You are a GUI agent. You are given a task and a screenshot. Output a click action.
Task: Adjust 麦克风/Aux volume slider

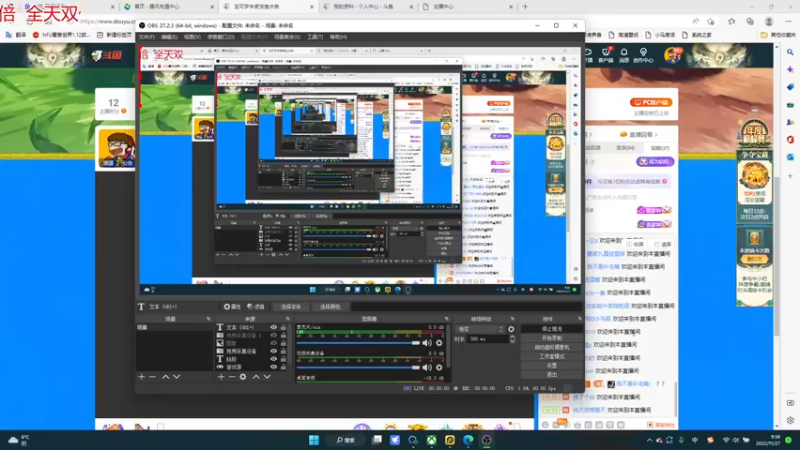pyautogui.click(x=358, y=343)
